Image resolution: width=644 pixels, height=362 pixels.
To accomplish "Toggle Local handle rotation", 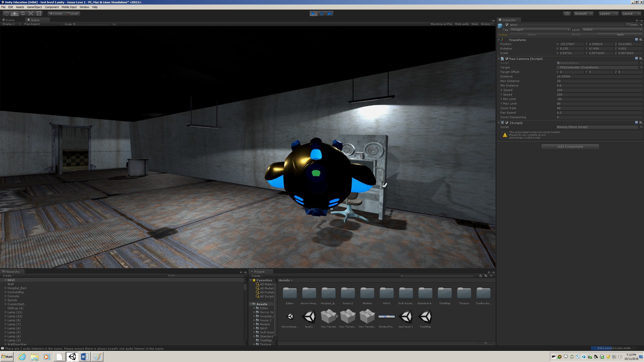I will (x=72, y=14).
